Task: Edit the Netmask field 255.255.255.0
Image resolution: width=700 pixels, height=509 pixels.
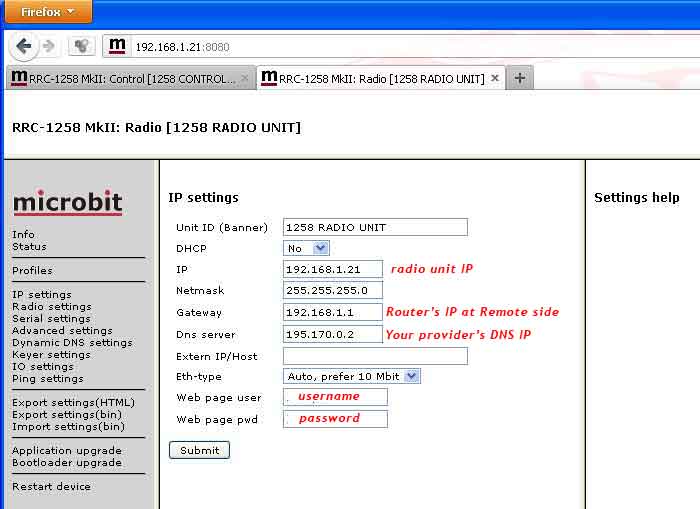Action: (x=333, y=291)
